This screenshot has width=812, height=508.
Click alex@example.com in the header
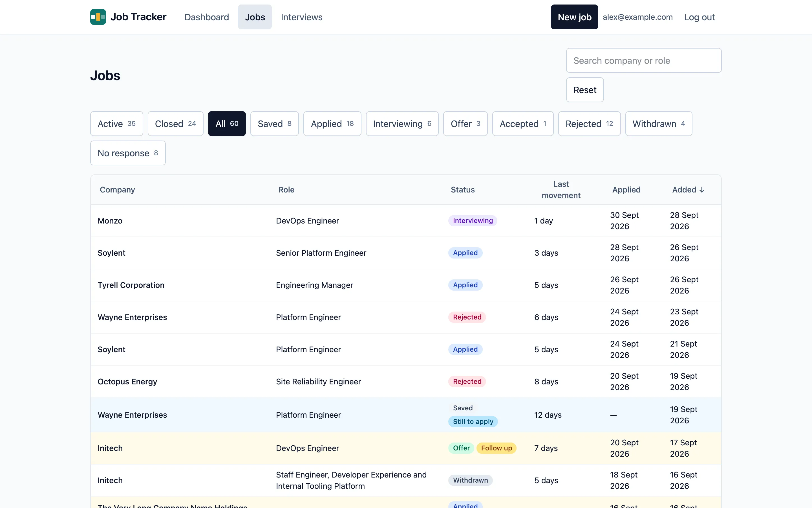pos(637,17)
